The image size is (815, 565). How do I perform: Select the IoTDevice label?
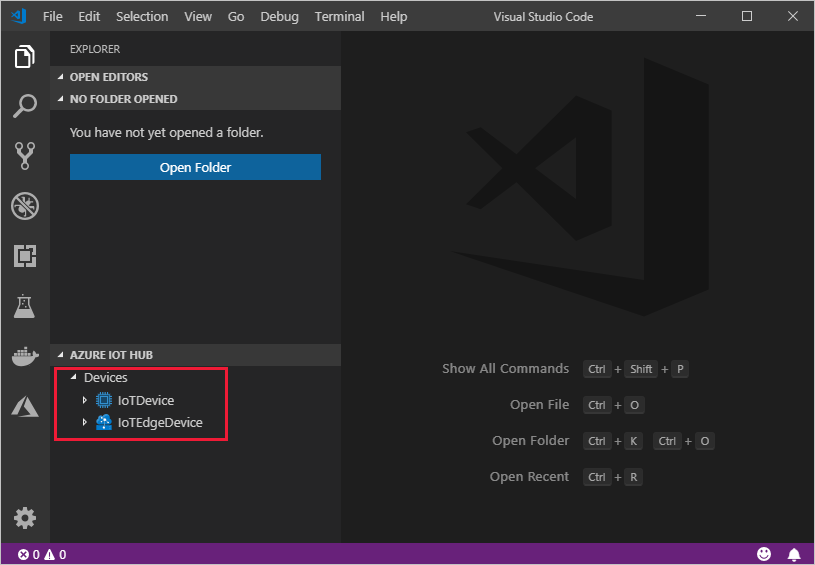146,400
